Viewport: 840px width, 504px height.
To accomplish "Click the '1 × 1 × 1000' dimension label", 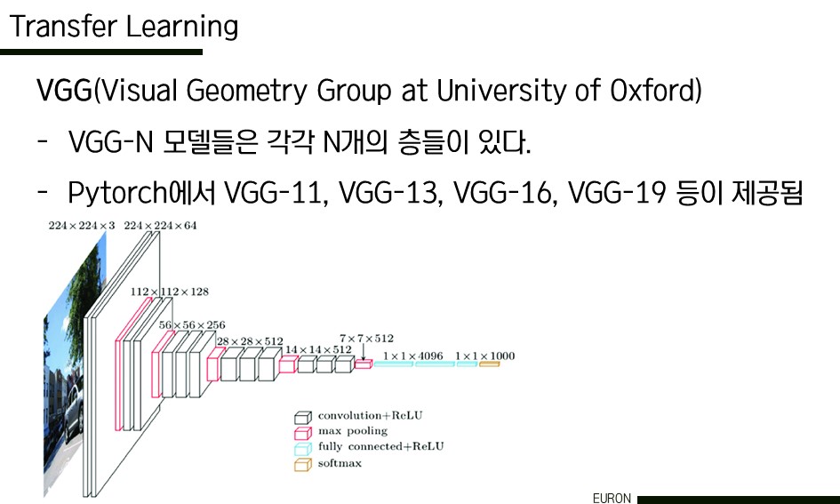I will 484,356.
